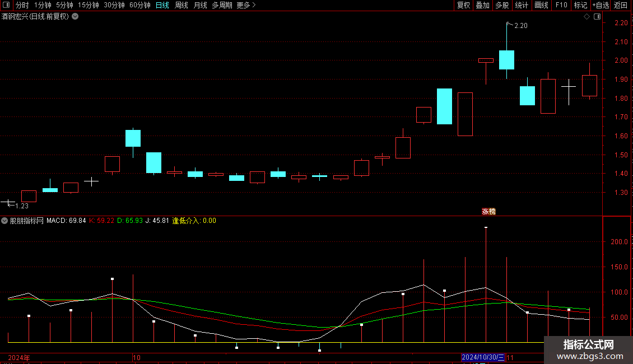This screenshot has height=364, width=633.
Task: Click 叠加 overlay button
Action: coord(483,5)
